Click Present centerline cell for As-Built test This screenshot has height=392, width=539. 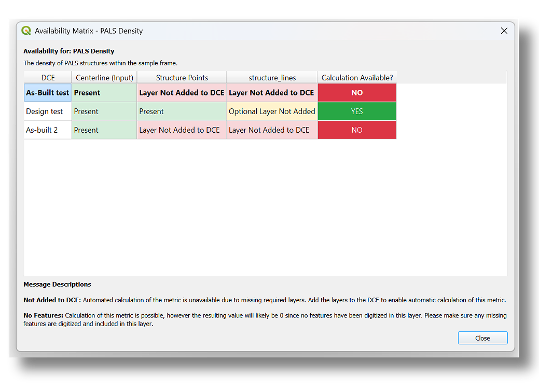(x=104, y=93)
